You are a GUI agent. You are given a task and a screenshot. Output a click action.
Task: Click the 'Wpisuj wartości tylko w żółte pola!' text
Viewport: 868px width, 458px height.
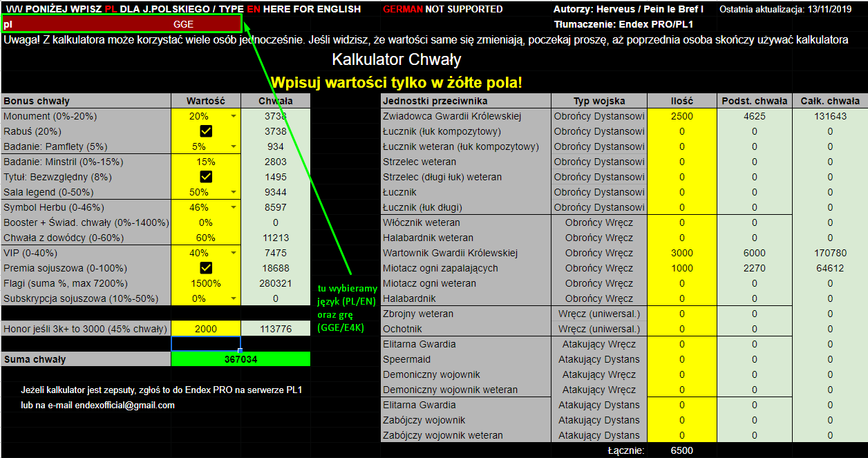[x=397, y=83]
